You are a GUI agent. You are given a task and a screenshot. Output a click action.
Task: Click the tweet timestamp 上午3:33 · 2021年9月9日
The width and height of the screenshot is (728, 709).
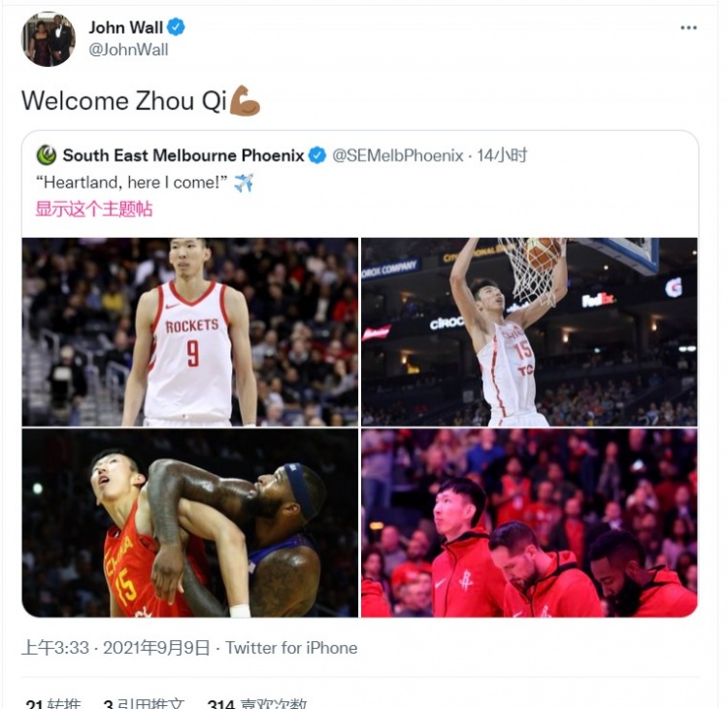point(116,648)
